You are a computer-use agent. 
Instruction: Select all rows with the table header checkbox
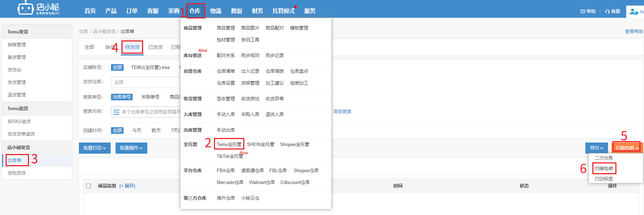(89, 186)
